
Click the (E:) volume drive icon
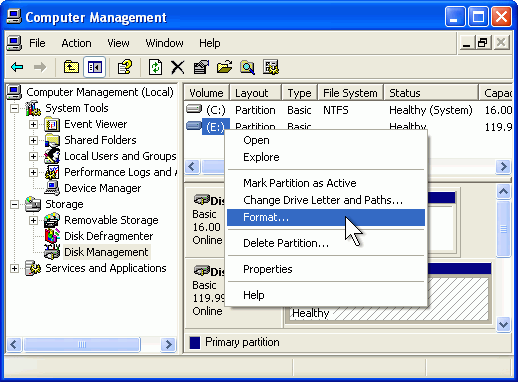[194, 125]
